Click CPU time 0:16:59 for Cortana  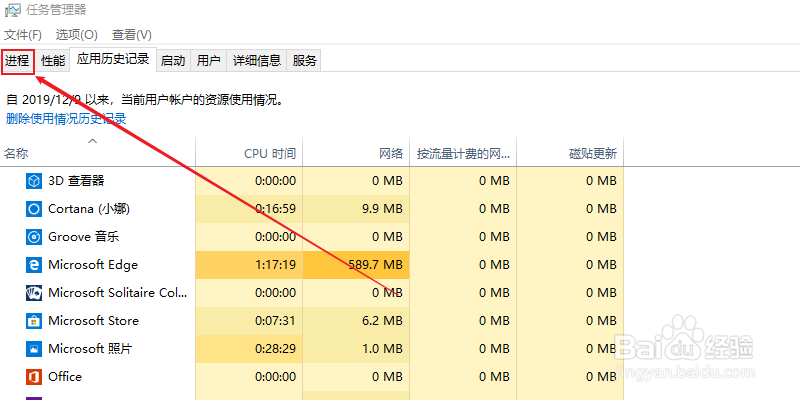[276, 209]
